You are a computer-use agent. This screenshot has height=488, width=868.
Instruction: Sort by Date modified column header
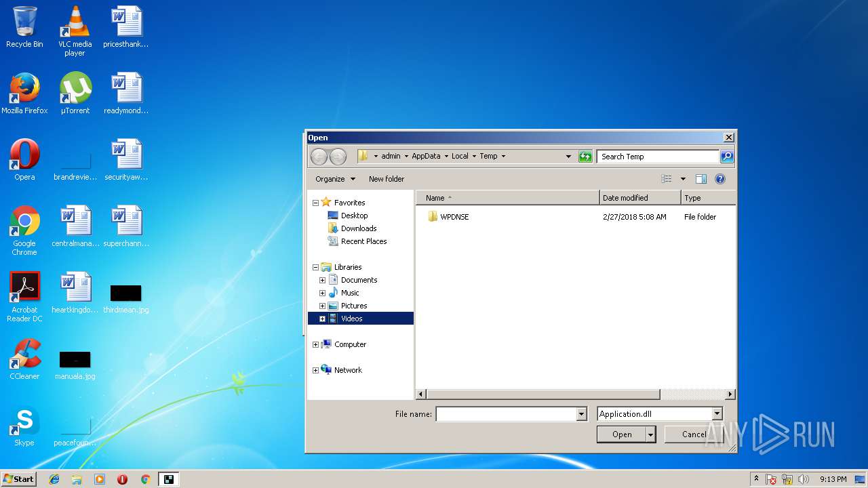[x=640, y=198]
